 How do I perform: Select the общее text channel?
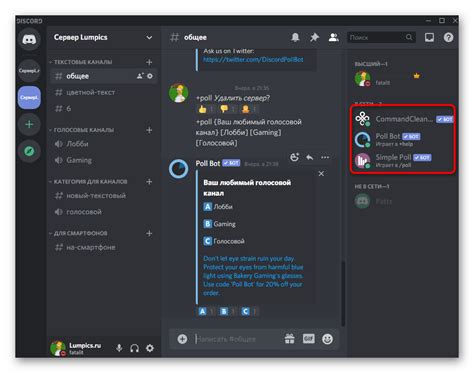104,76
